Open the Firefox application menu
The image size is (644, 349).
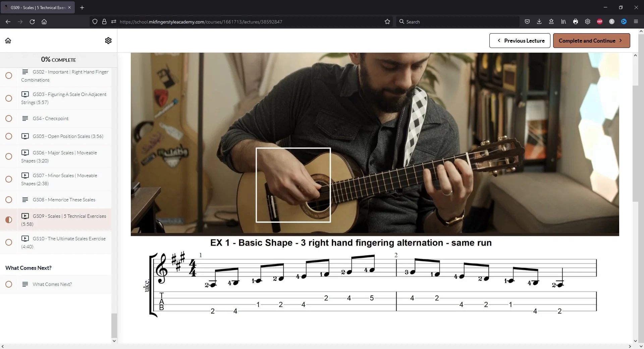click(x=636, y=21)
